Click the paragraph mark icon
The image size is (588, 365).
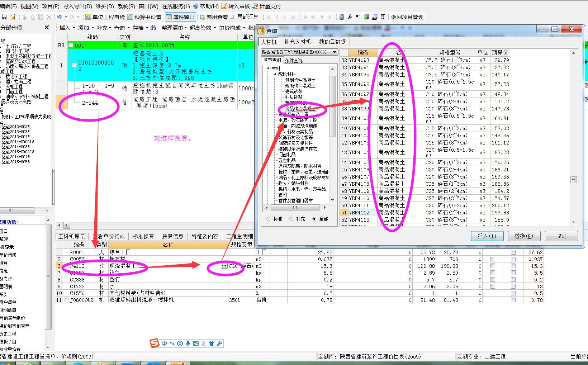point(358,17)
